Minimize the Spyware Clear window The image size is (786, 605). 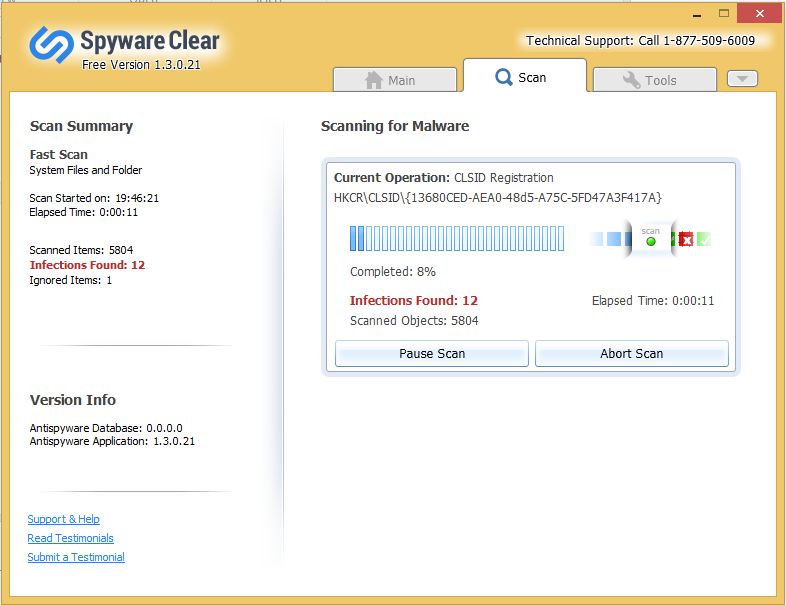696,15
